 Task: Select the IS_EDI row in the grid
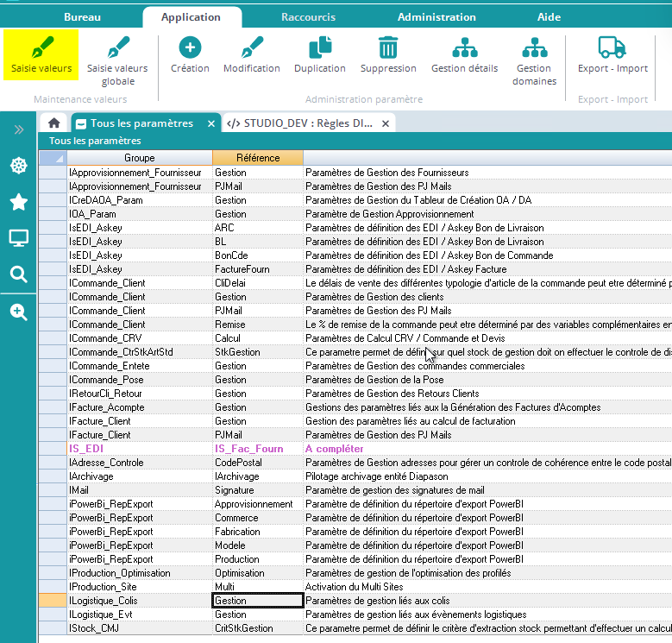[86, 449]
